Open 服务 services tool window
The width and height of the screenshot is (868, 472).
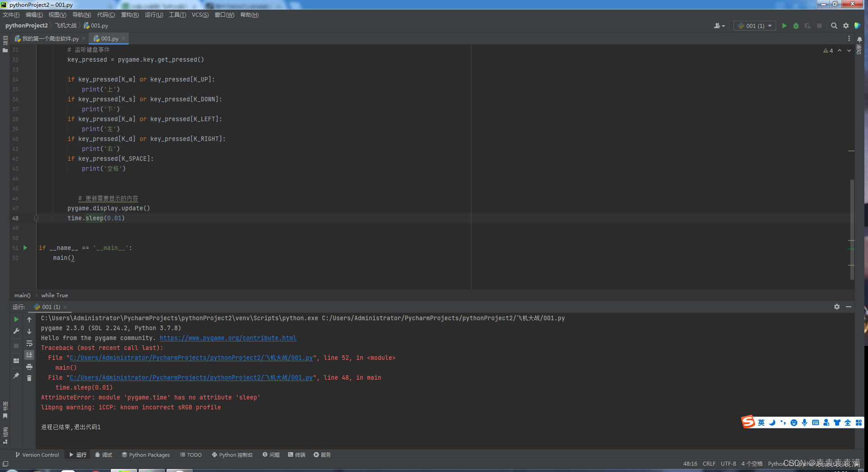(322, 455)
